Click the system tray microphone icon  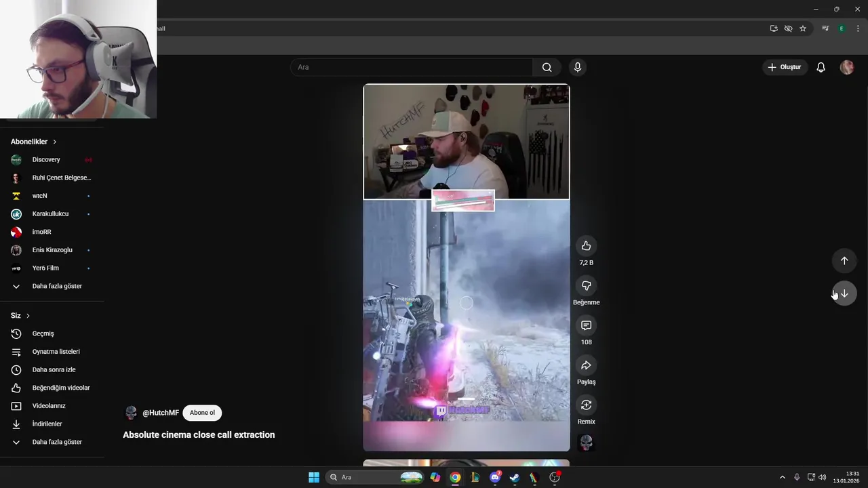tap(797, 477)
